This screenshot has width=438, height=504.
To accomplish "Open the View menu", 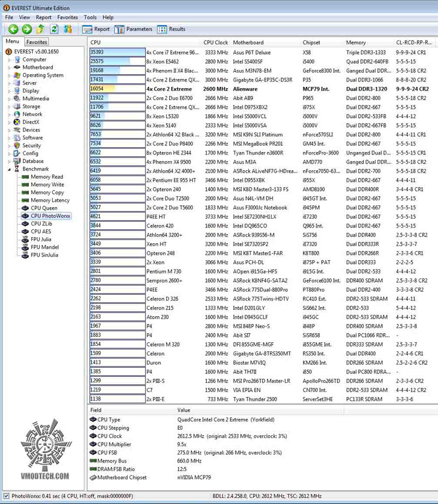I will (x=24, y=18).
